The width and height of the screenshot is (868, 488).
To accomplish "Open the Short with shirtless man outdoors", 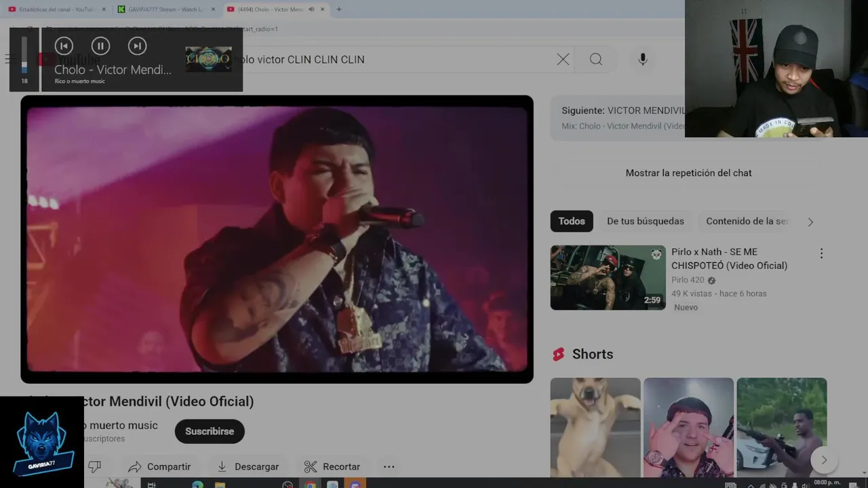I will coord(782,428).
